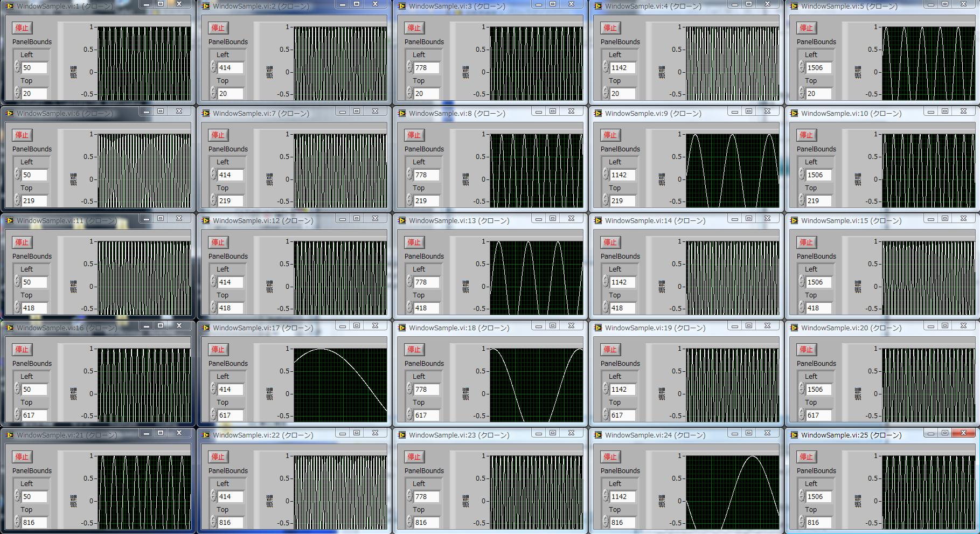Image resolution: width=980 pixels, height=534 pixels.
Task: Click the VI icon in WindowSample.vi:23 title bar
Action: click(x=402, y=435)
